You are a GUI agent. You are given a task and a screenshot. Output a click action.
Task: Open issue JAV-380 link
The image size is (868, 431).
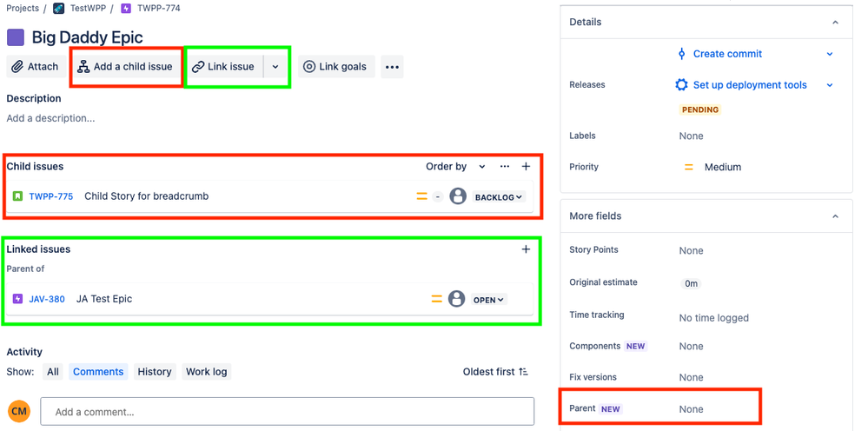click(47, 299)
